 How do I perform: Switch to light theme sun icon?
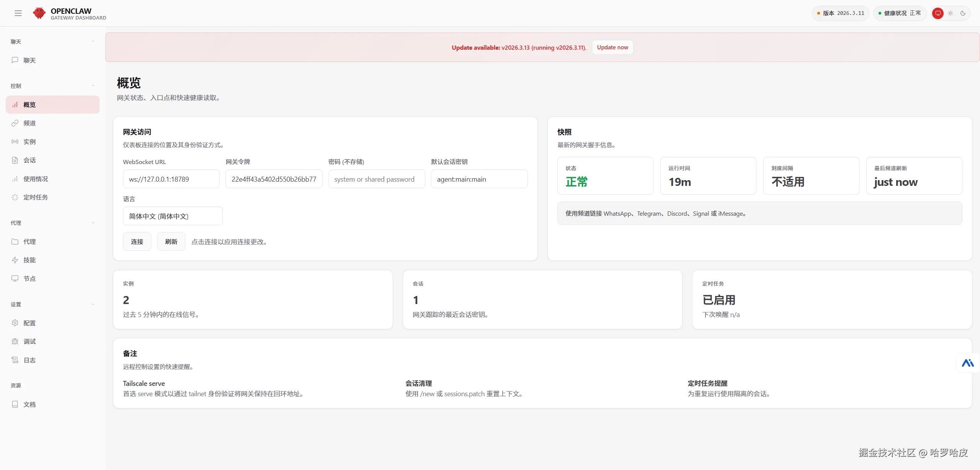click(x=950, y=13)
